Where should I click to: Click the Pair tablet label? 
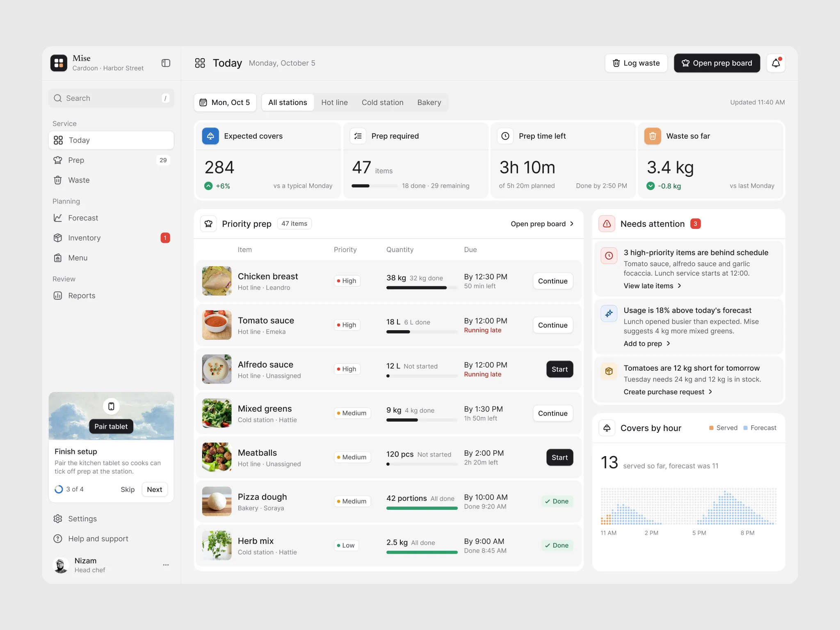tap(111, 426)
